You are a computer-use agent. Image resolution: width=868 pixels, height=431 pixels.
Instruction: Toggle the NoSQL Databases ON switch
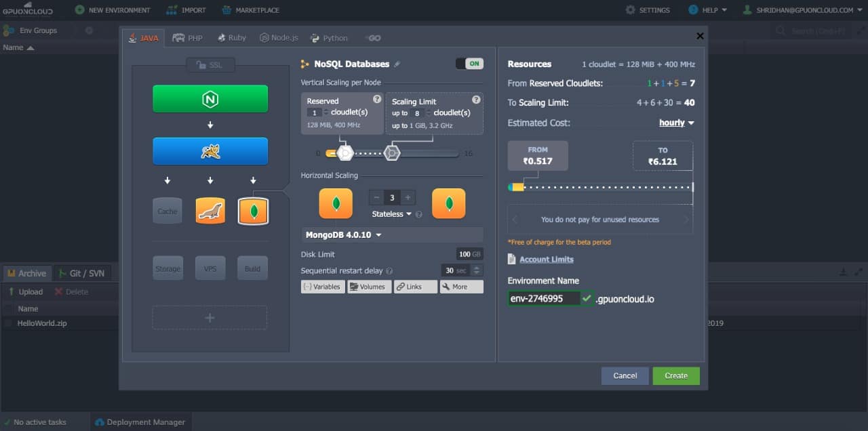coord(469,64)
